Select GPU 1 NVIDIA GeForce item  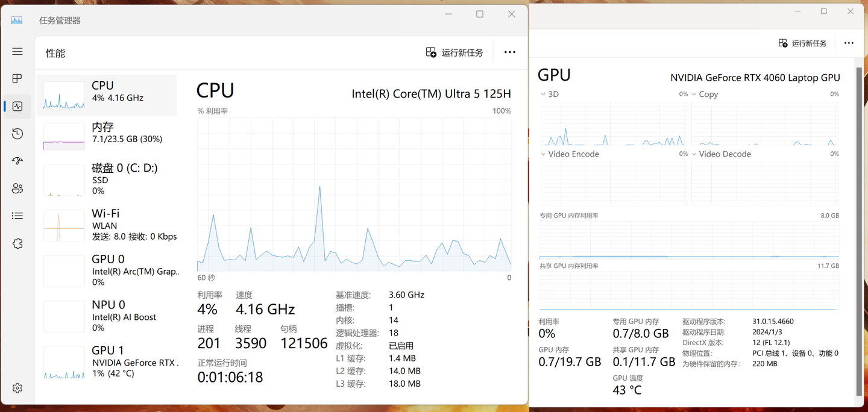pos(107,361)
